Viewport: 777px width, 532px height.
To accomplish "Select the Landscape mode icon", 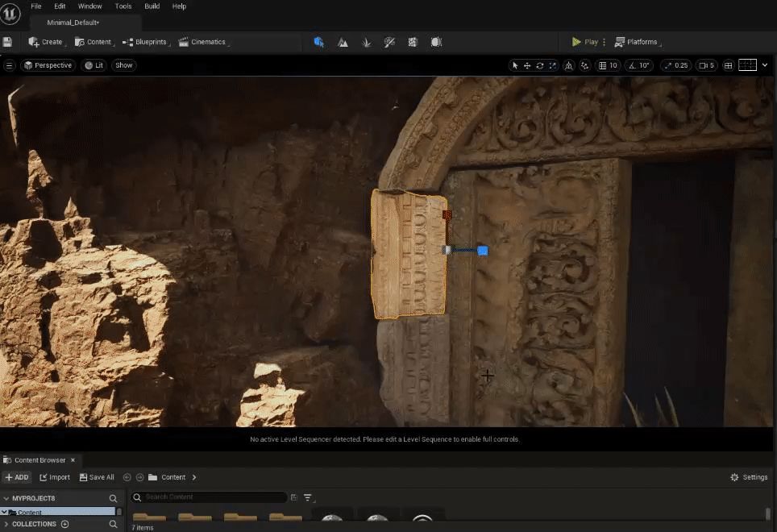I will (343, 42).
